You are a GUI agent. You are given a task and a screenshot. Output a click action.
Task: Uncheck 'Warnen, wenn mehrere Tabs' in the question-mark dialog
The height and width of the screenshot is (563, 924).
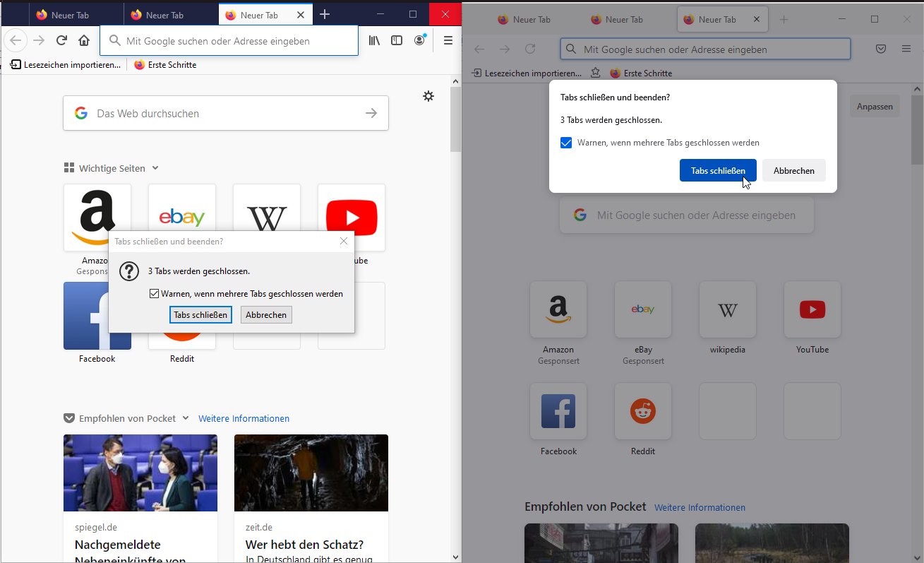155,293
